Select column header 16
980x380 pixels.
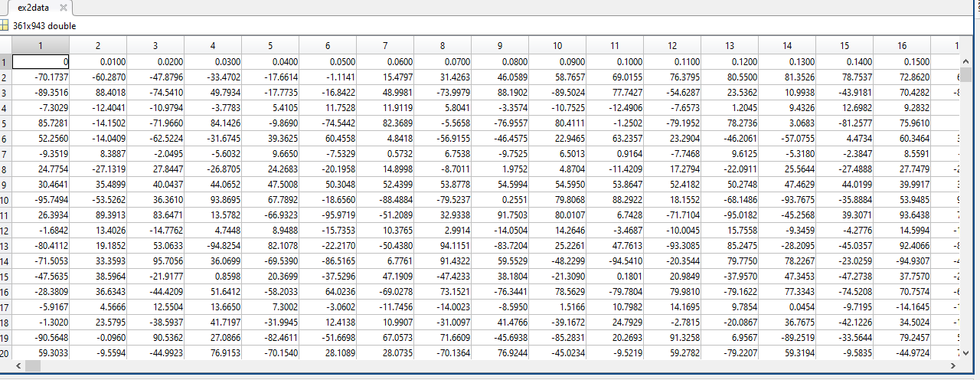902,46
